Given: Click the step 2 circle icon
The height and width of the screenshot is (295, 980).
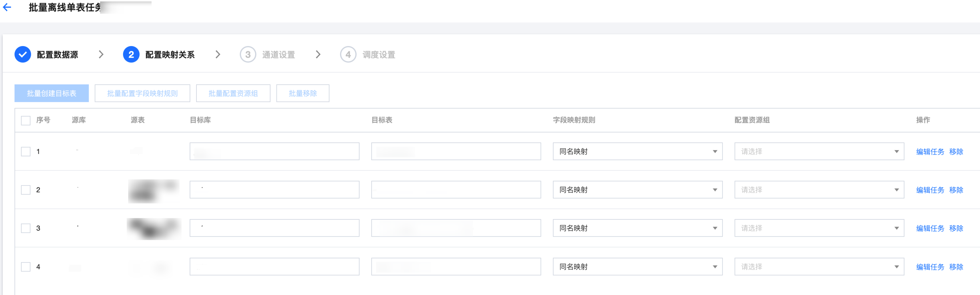Looking at the screenshot, I should point(131,54).
